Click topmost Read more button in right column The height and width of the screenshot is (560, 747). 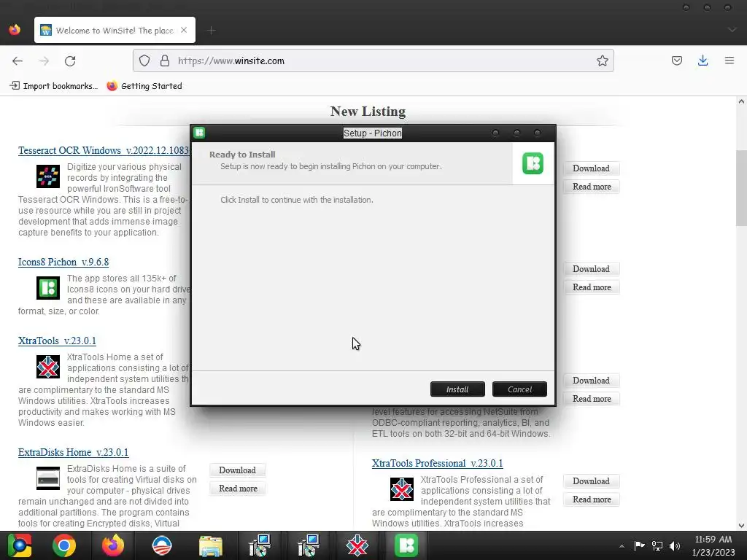pos(591,186)
